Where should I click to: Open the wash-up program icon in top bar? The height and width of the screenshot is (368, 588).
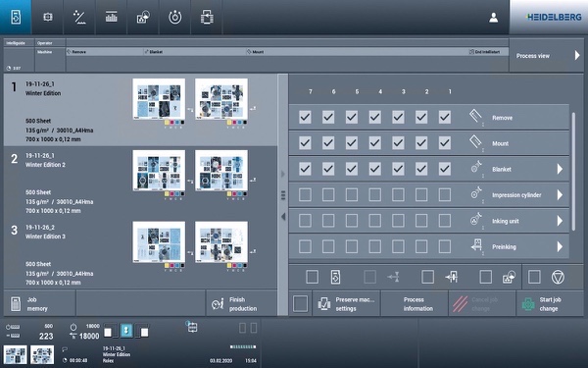pos(143,17)
